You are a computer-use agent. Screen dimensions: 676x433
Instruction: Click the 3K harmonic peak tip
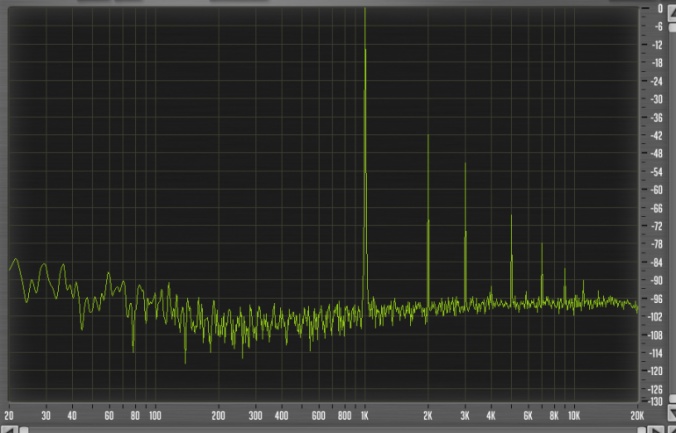coord(465,164)
